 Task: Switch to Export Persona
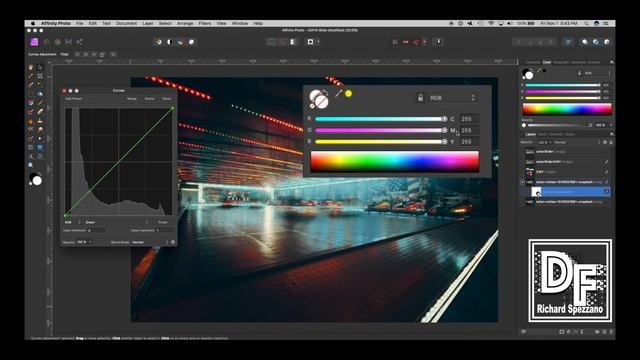(80, 42)
